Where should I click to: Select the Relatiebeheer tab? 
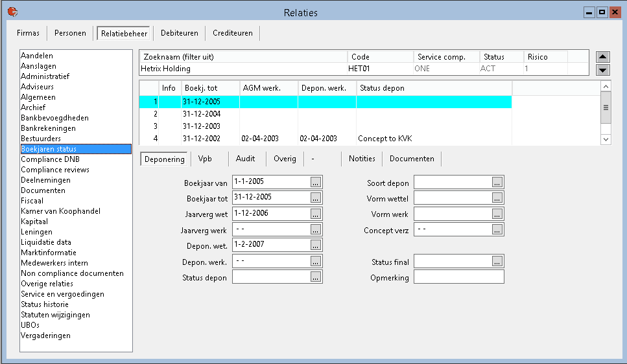pyautogui.click(x=124, y=34)
